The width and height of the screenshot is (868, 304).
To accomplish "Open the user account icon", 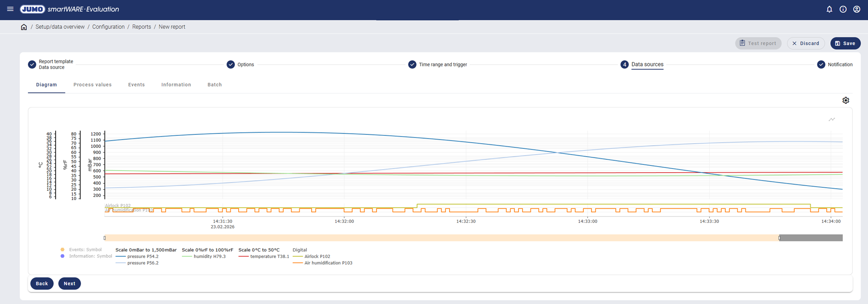I will [857, 9].
